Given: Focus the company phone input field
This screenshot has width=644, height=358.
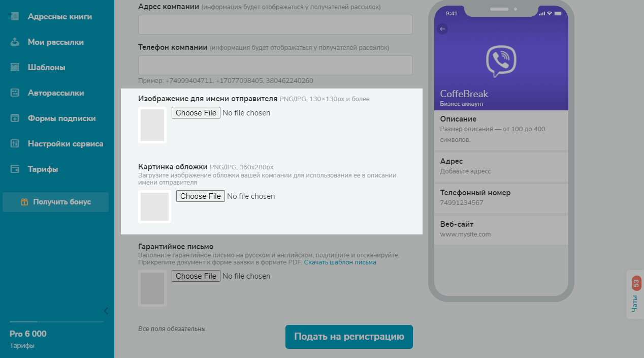Looking at the screenshot, I should coord(275,65).
